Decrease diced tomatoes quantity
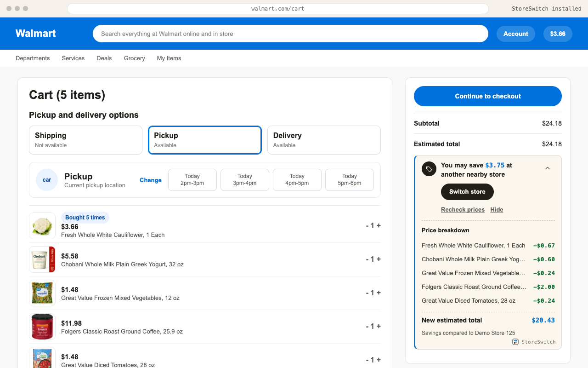The width and height of the screenshot is (588, 368). pos(367,360)
